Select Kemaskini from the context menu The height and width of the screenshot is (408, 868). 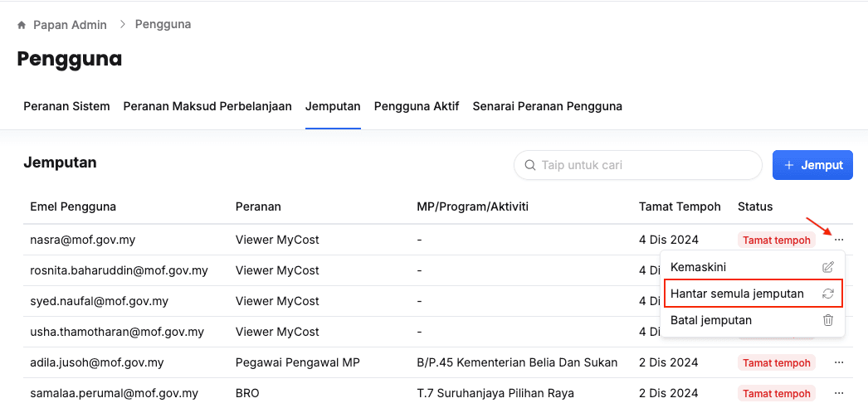[x=698, y=267]
